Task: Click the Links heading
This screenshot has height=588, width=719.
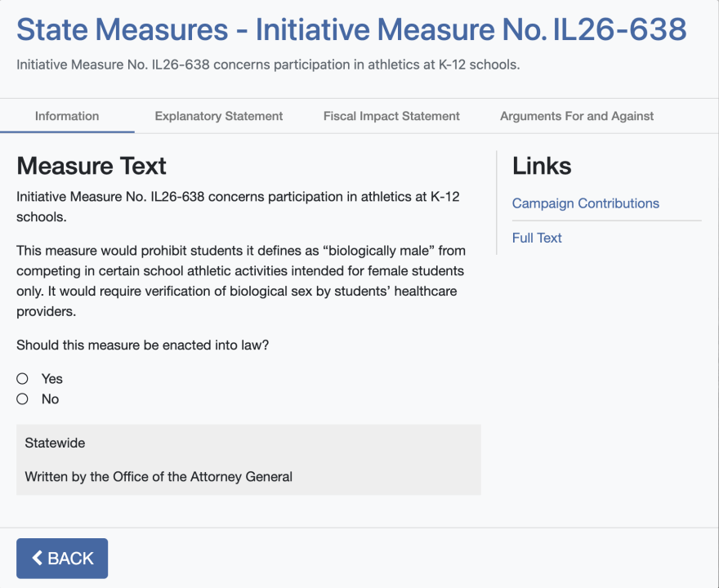Action: click(542, 166)
